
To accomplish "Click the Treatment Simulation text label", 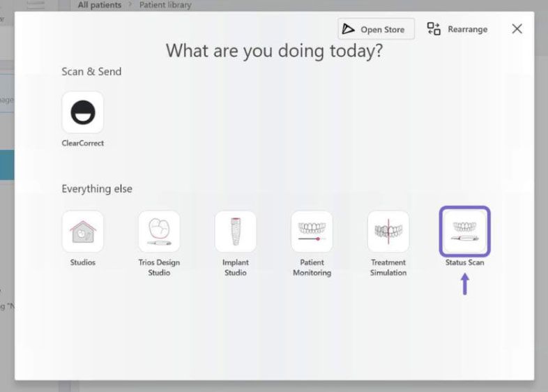I will coord(388,267).
